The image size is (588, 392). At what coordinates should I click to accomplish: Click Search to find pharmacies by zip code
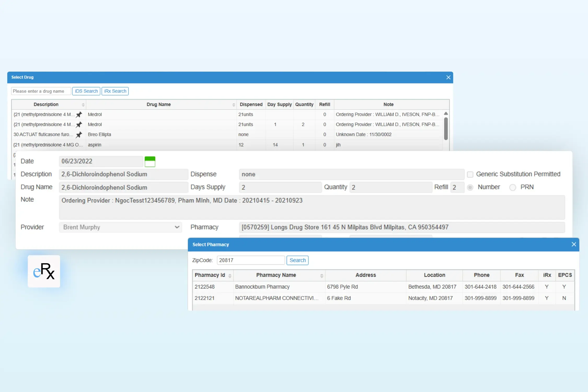click(x=297, y=260)
